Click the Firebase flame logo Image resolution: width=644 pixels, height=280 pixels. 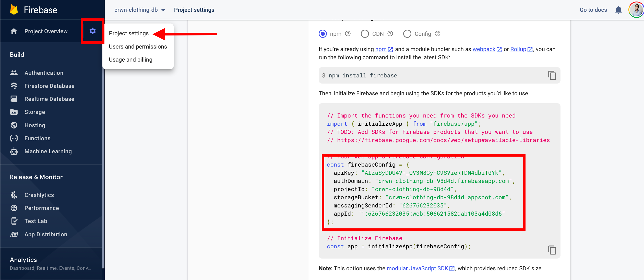[x=14, y=10]
